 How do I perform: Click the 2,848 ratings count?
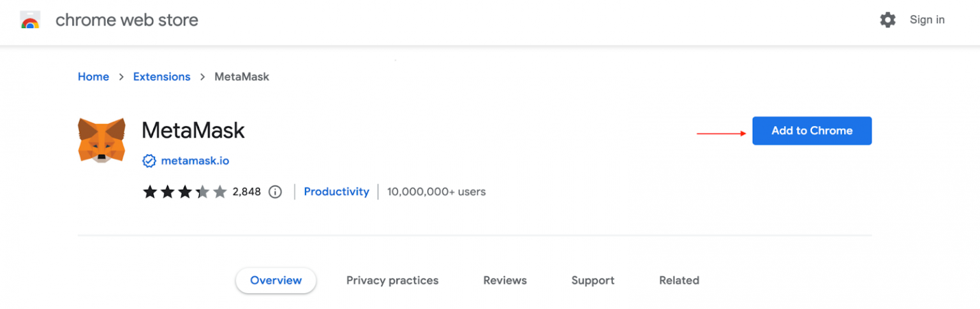coord(246,192)
